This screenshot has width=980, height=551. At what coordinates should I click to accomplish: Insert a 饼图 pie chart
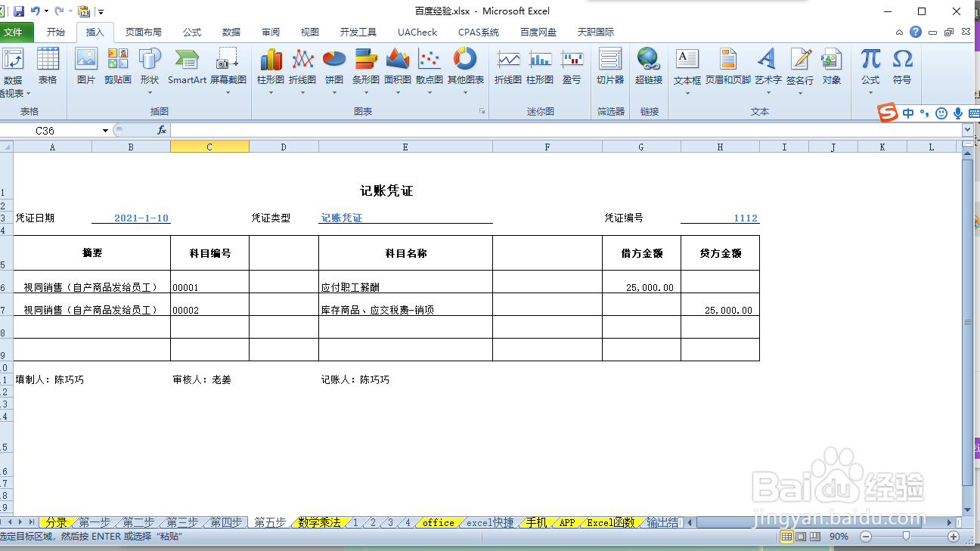pyautogui.click(x=333, y=68)
